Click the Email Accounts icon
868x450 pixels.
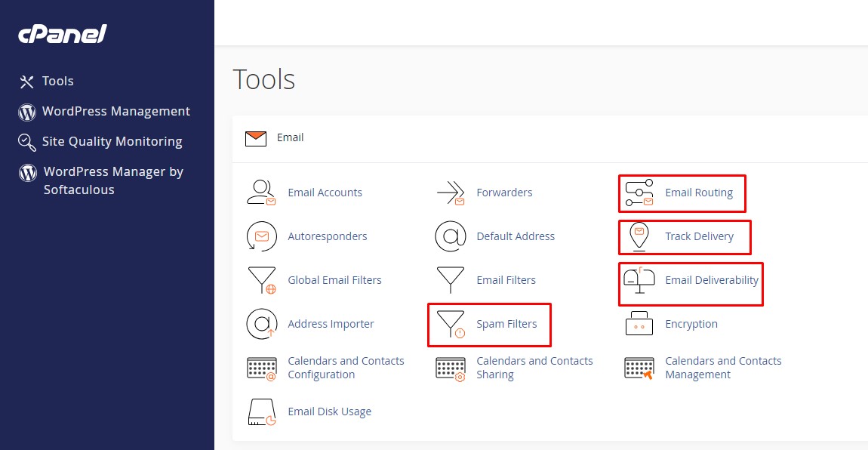pos(261,193)
